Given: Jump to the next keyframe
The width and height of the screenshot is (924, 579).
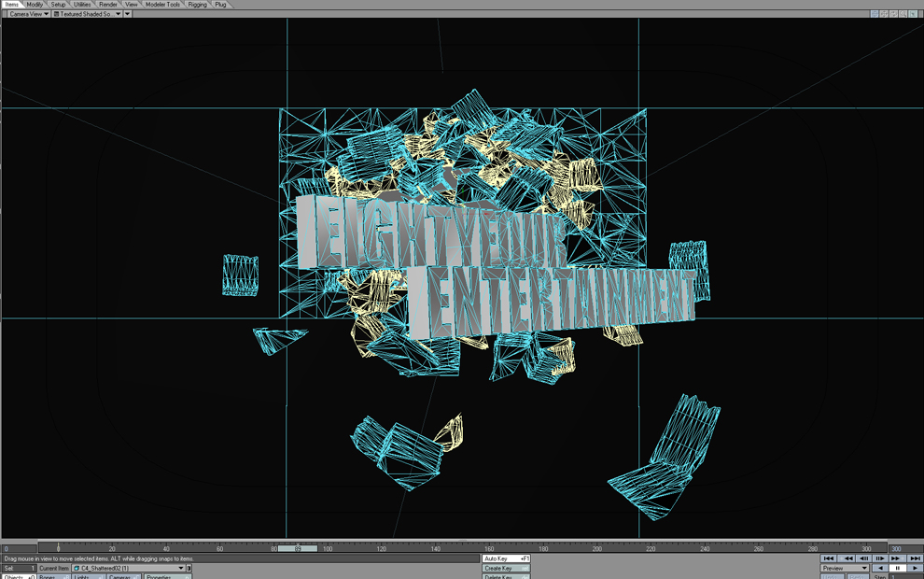Looking at the screenshot, I should tap(898, 558).
